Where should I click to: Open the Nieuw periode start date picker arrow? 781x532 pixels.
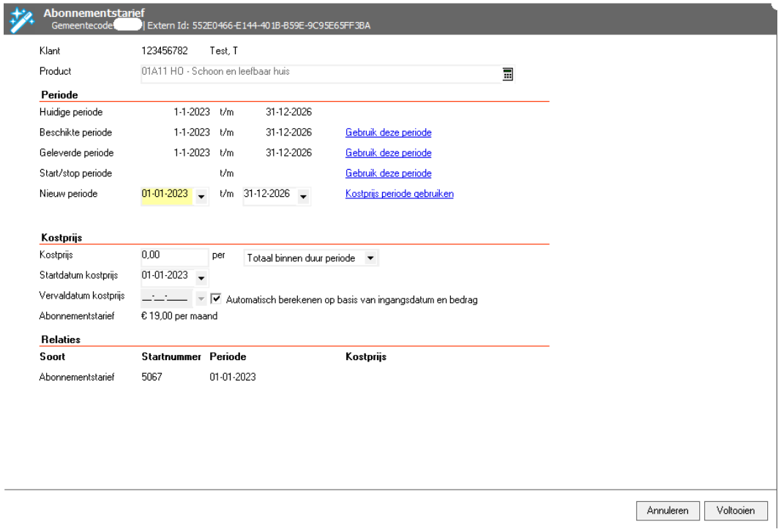coord(201,196)
